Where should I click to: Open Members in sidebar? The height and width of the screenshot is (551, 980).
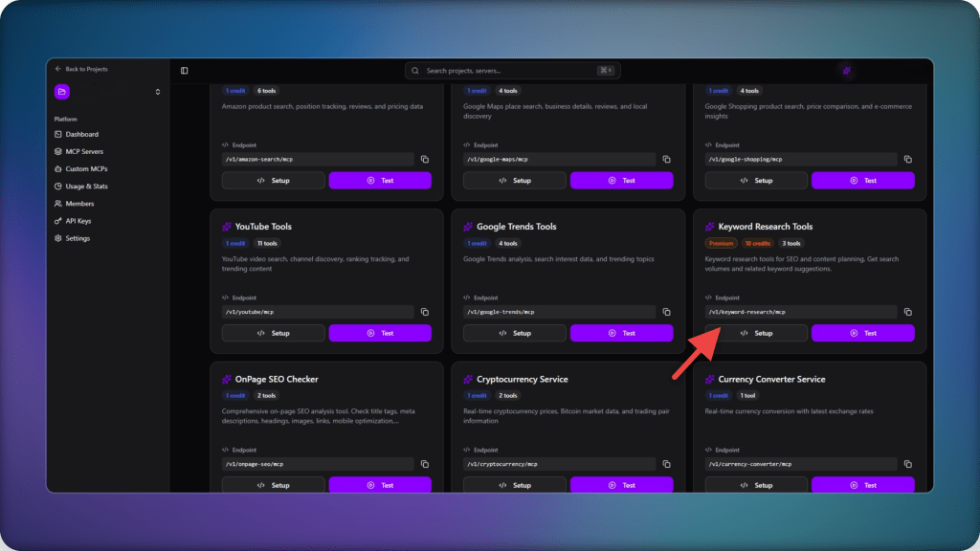pyautogui.click(x=79, y=204)
